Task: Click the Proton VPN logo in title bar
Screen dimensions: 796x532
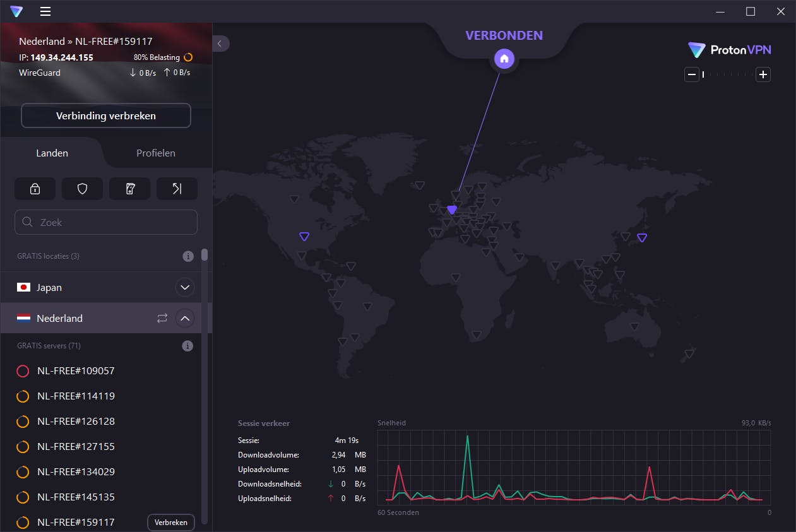Action: click(16, 11)
